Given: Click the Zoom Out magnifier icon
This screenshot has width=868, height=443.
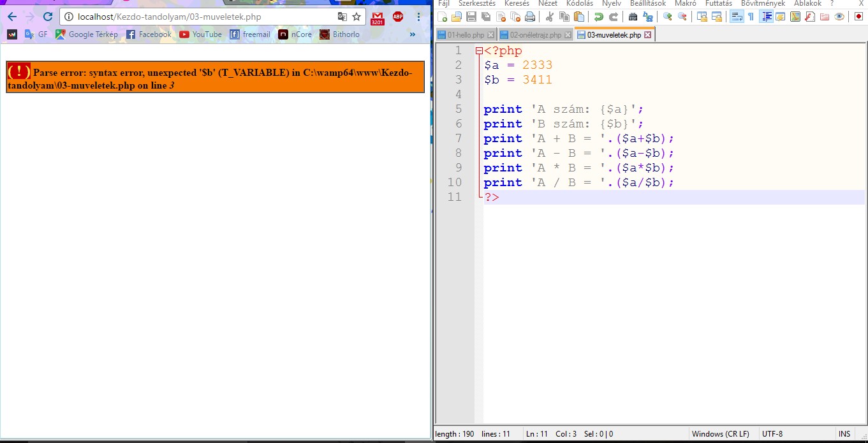Looking at the screenshot, I should pos(682,17).
